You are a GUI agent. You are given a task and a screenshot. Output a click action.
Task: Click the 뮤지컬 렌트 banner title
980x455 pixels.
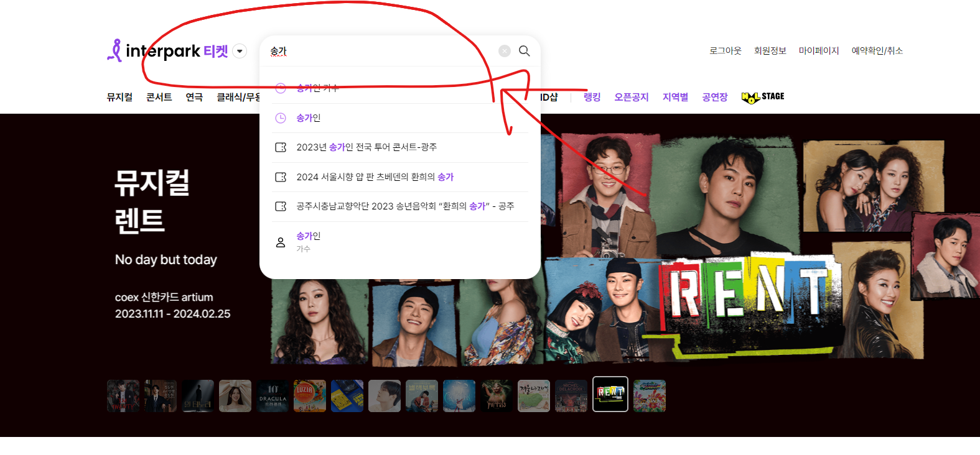click(152, 201)
